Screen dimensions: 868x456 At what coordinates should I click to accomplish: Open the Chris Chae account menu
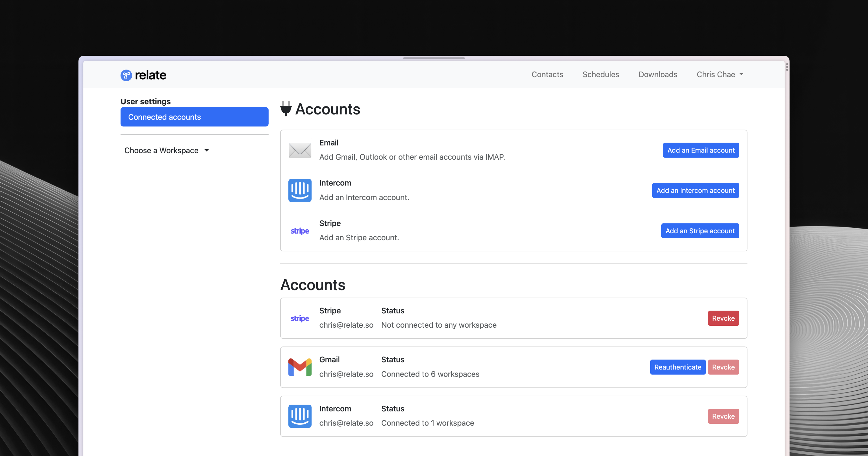(x=720, y=74)
